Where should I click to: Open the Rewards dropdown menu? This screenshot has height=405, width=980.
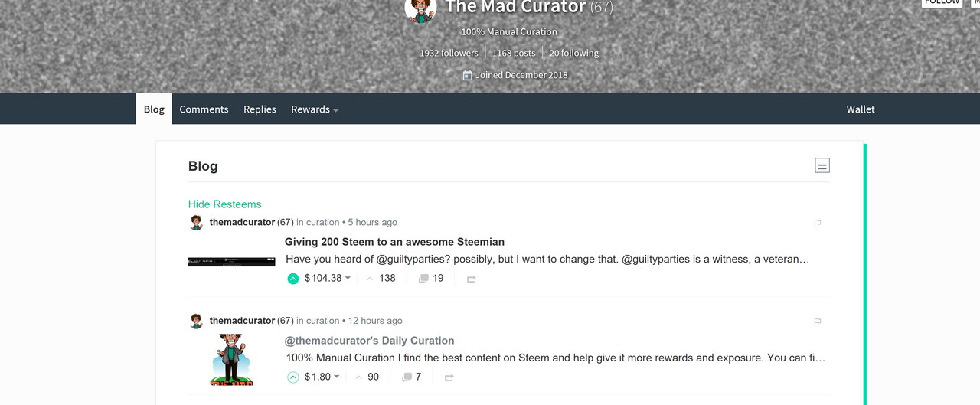coord(314,109)
